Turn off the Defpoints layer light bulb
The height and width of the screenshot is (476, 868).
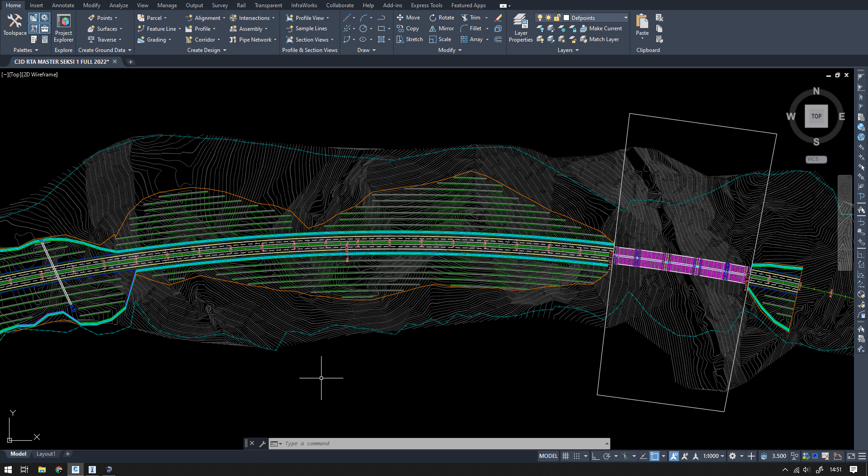click(x=539, y=17)
